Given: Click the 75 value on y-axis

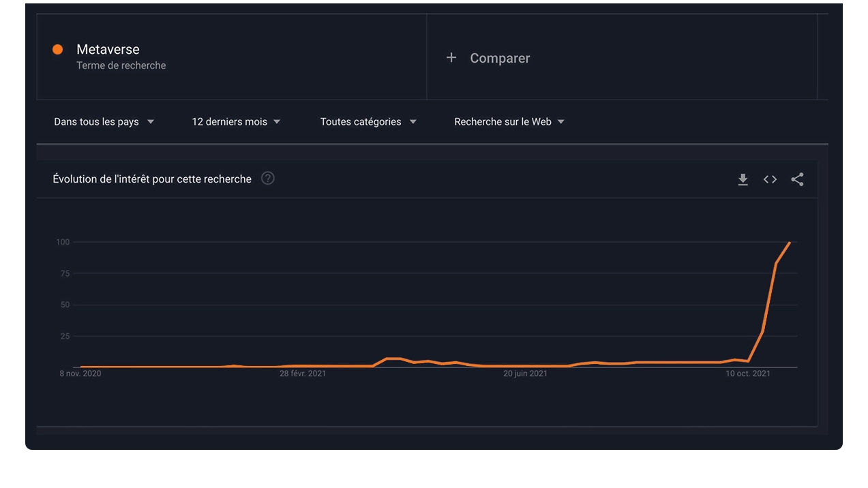Looking at the screenshot, I should (65, 273).
